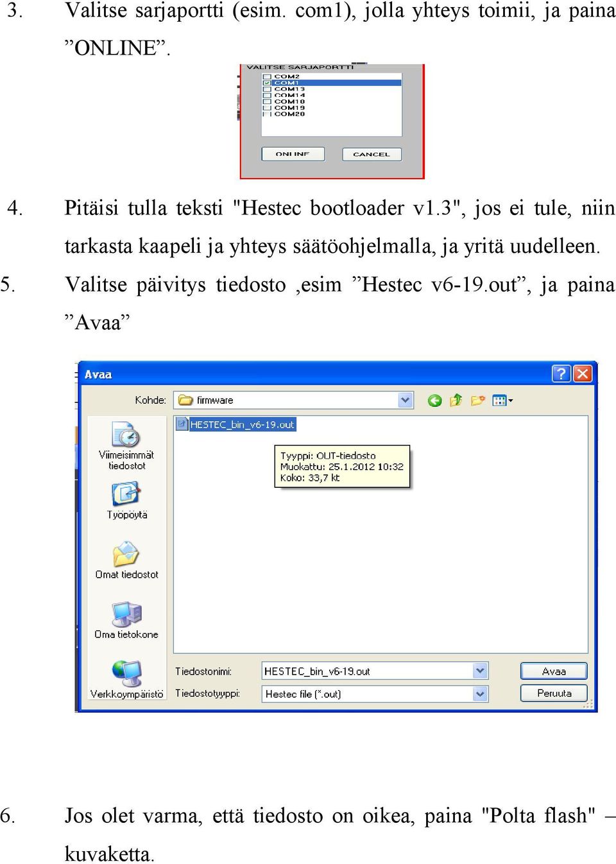The height and width of the screenshot is (864, 616).
Task: Expand the Tiedostonimi dropdown arrow
Action: 480,671
